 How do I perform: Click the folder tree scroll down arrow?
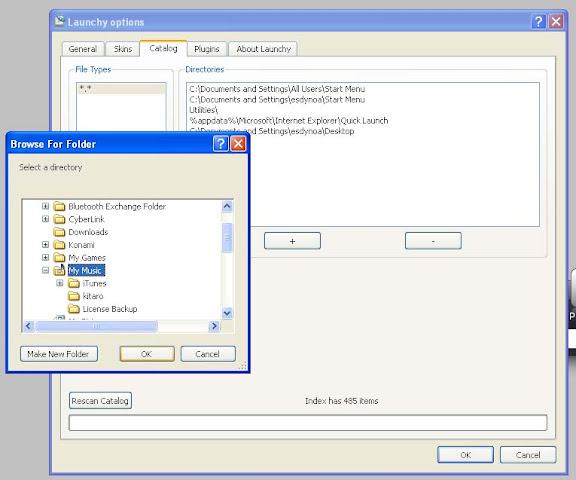coord(227,313)
